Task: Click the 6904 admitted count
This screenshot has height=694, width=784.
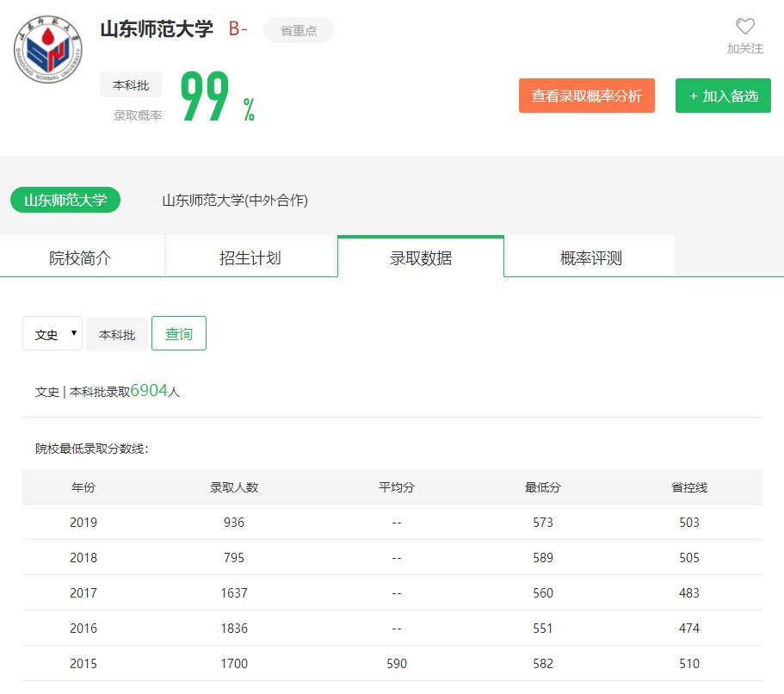Action: [x=149, y=390]
